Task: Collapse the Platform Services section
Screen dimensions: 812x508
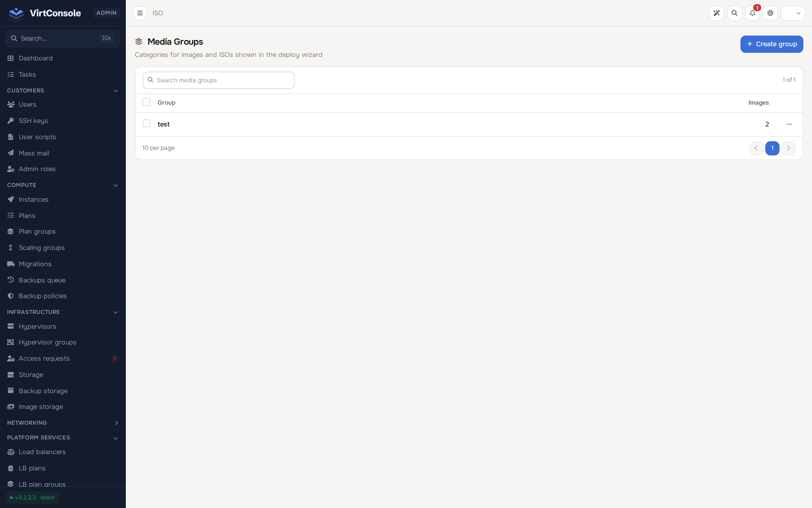Action: [x=115, y=438]
